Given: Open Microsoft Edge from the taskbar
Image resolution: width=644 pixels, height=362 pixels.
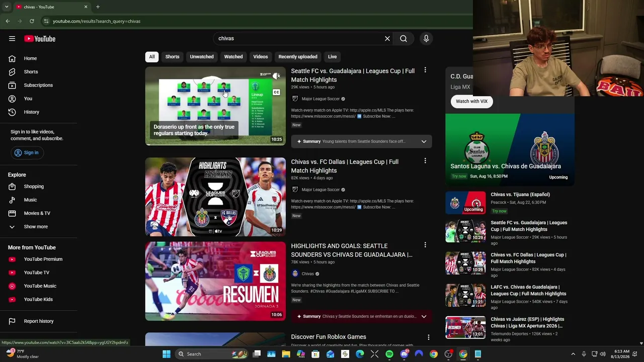Looking at the screenshot, I should tap(360, 354).
